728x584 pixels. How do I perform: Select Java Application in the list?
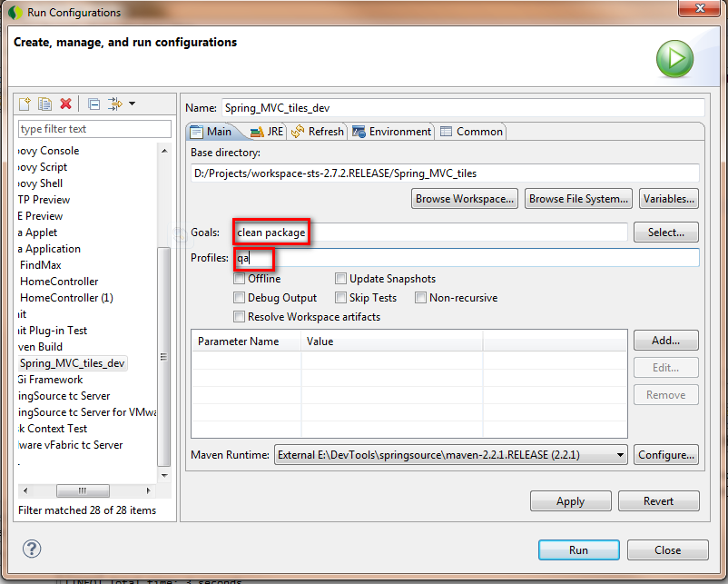coord(49,249)
